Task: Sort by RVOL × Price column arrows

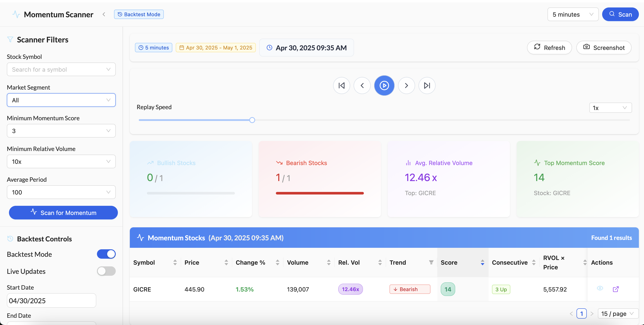Action: [585, 262]
